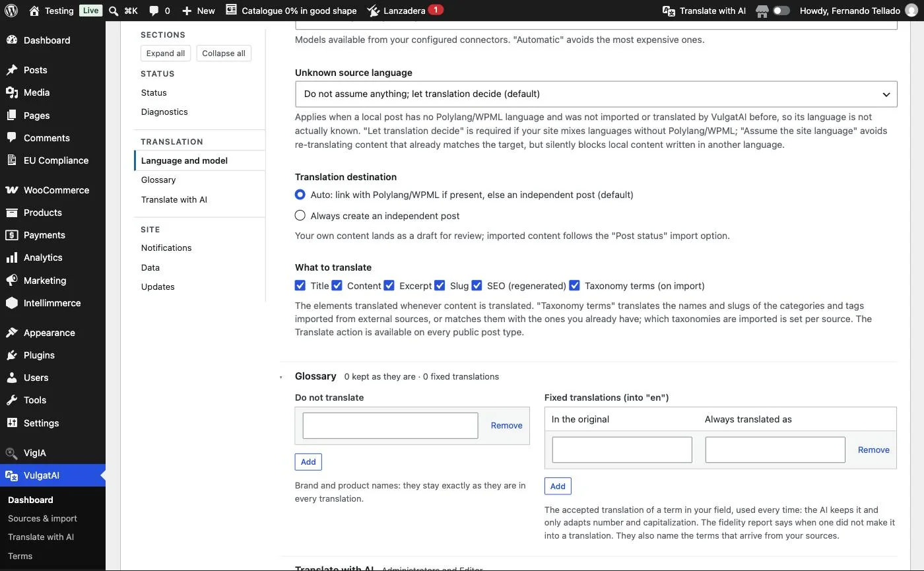Image resolution: width=924 pixels, height=571 pixels.
Task: Open the WordPress logo menu
Action: coord(12,11)
